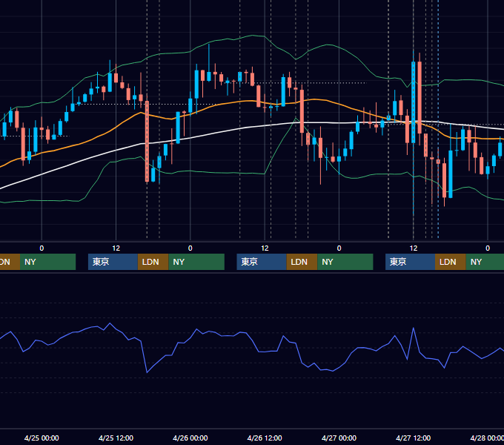Click the 4/27 12:00 time axis label
Screen dimensions: 504x445
414,438
